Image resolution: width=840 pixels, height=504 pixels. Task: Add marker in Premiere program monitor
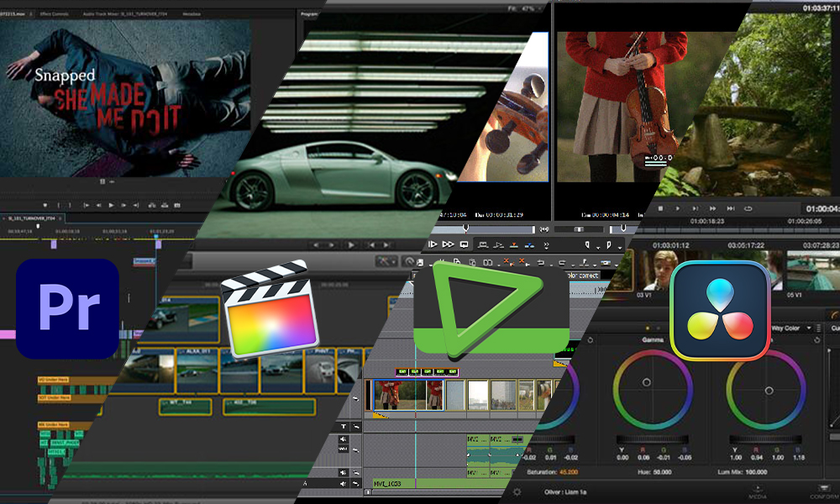click(45, 205)
